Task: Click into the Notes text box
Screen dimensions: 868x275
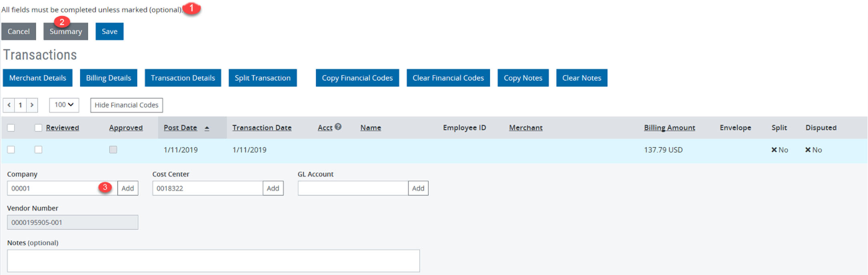Action: click(213, 260)
